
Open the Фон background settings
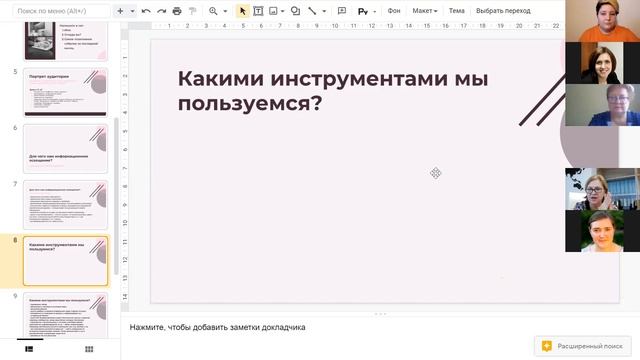click(x=393, y=11)
